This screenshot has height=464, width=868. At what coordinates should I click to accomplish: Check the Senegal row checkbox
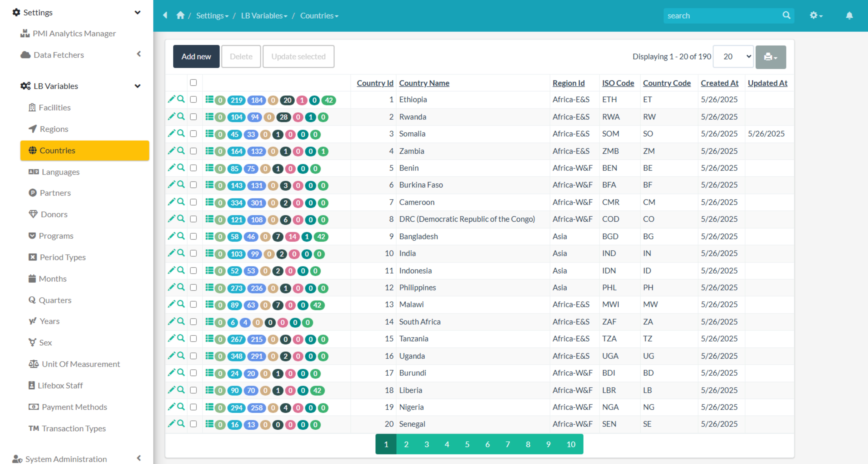[193, 424]
